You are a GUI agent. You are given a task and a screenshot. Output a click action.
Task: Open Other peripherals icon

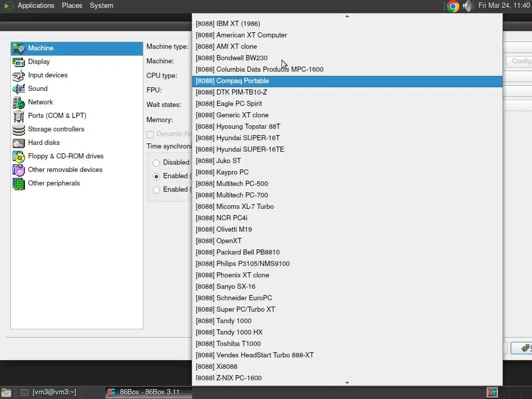tap(19, 183)
